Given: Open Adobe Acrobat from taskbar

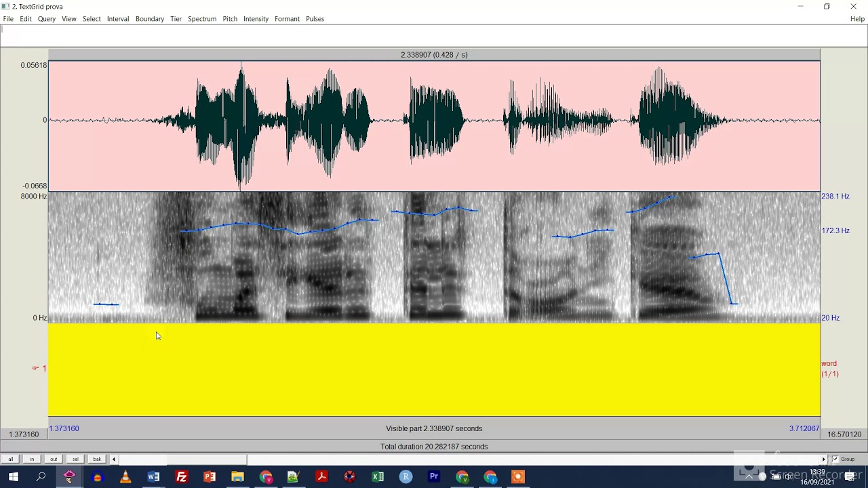Looking at the screenshot, I should [x=321, y=477].
